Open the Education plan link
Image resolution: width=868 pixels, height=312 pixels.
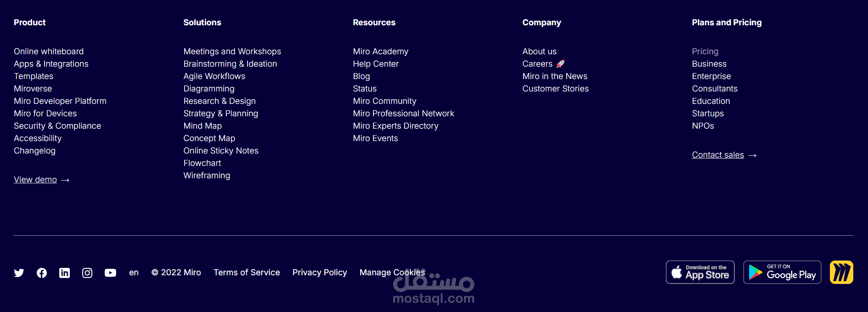coord(711,101)
